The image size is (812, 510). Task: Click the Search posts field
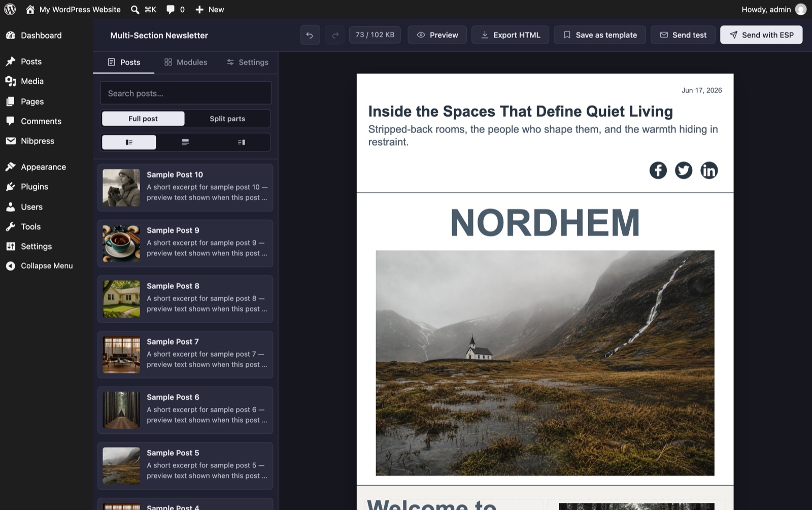click(186, 93)
